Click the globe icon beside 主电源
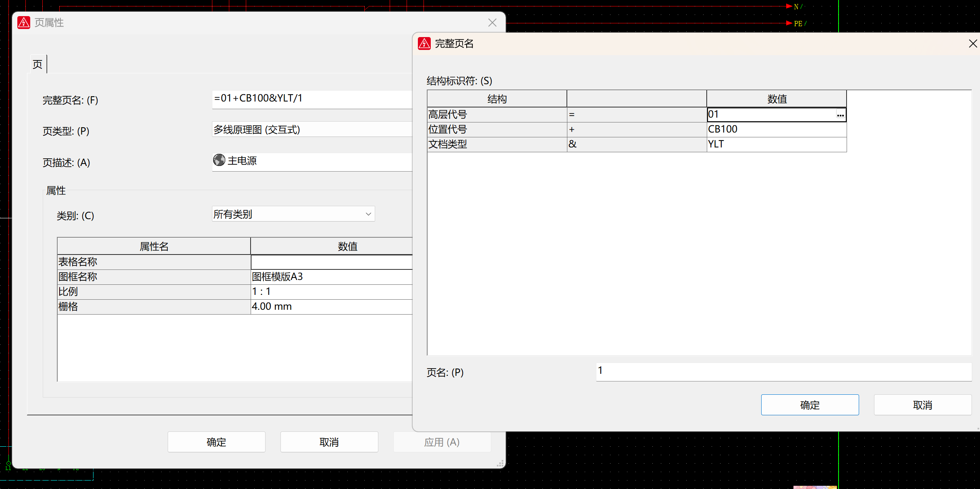The height and width of the screenshot is (489, 980). click(219, 160)
